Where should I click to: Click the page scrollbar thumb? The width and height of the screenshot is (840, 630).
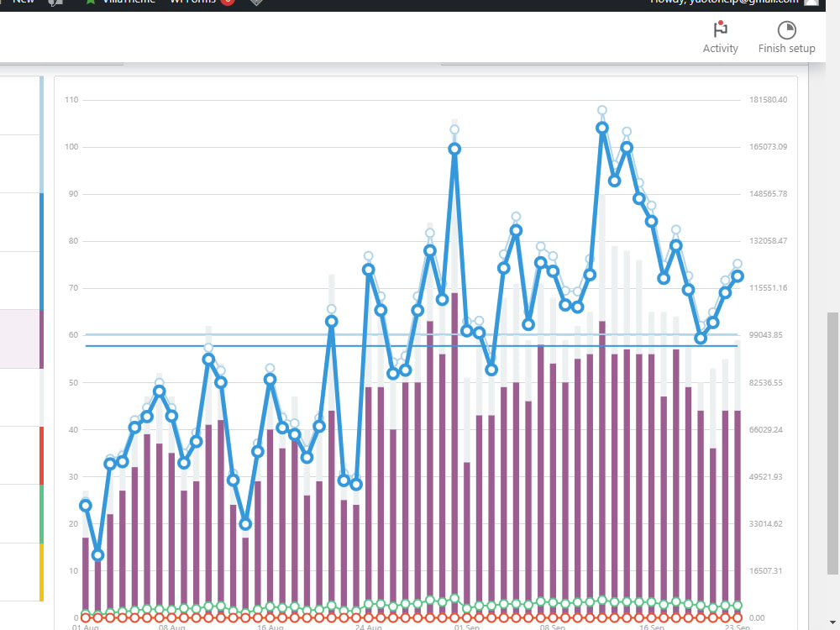(x=833, y=444)
